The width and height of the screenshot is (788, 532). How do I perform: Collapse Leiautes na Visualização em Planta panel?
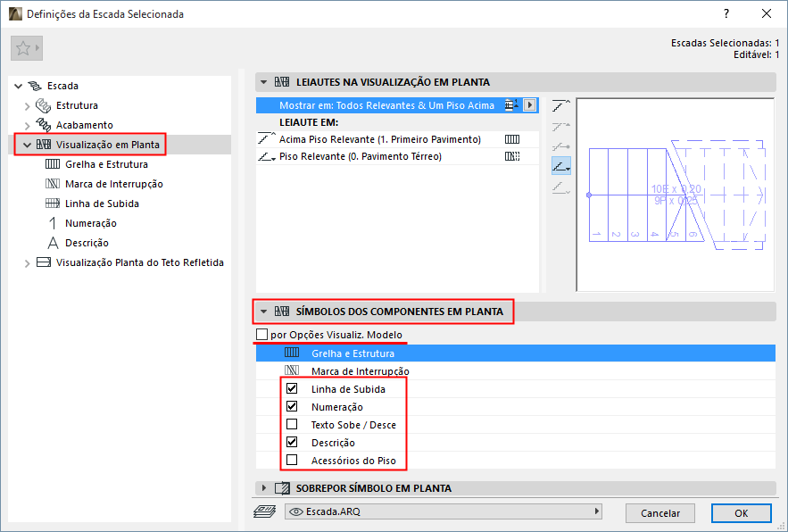coord(263,82)
